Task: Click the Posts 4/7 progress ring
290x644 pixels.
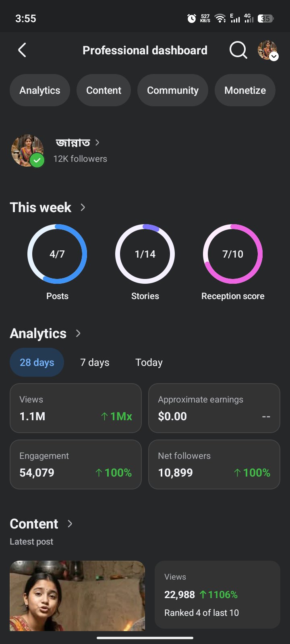Action: click(x=57, y=254)
